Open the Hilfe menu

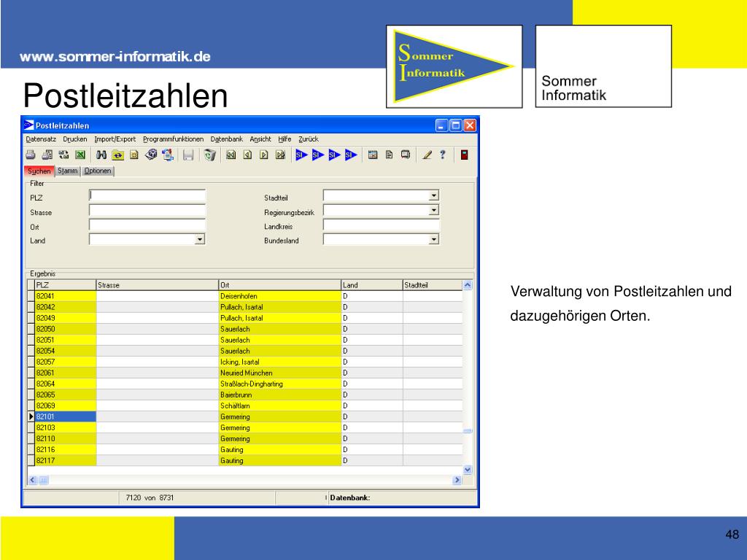(x=285, y=139)
